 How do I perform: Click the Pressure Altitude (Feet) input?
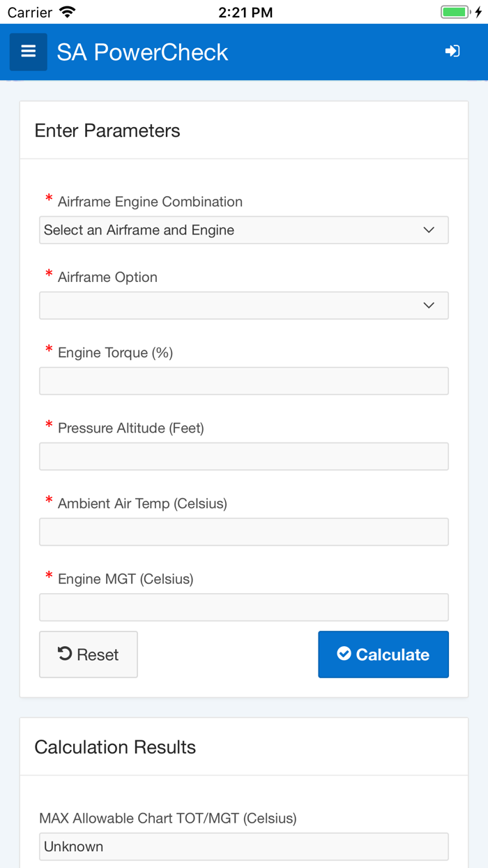[243, 456]
